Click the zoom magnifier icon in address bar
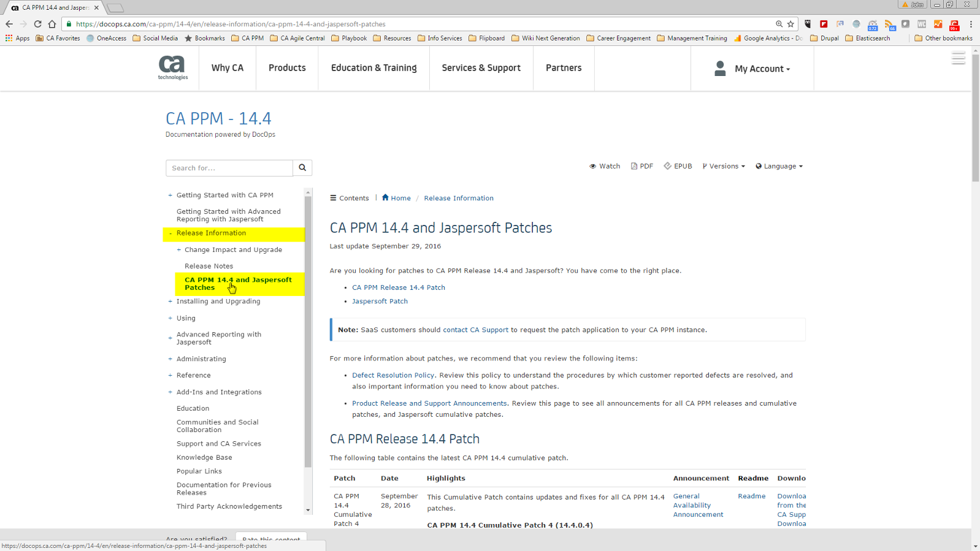This screenshot has height=551, width=980. point(779,24)
